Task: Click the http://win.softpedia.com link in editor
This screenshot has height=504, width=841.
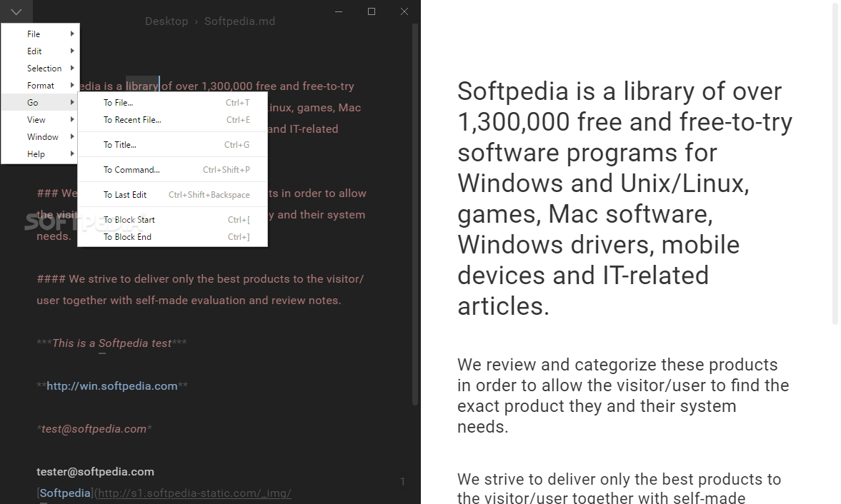Action: coord(111,385)
